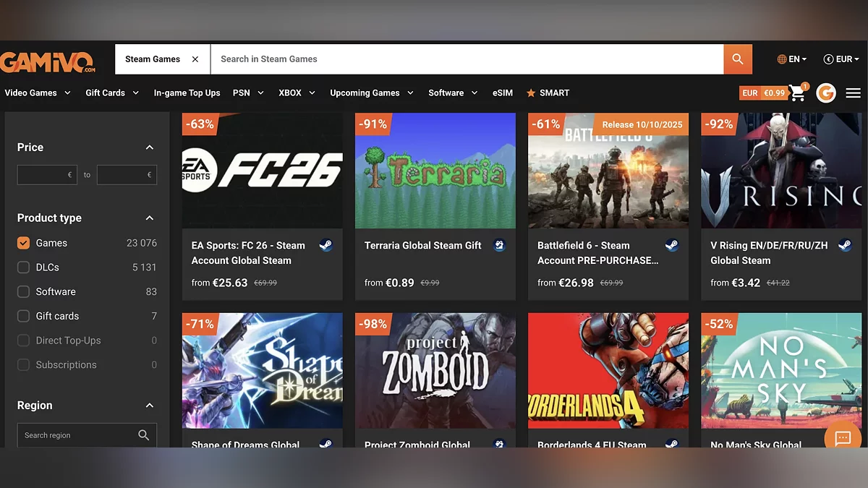Check the Software product type checkbox
868x488 pixels.
(23, 291)
